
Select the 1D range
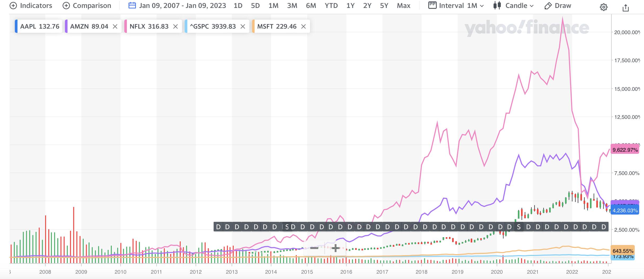[x=238, y=6]
